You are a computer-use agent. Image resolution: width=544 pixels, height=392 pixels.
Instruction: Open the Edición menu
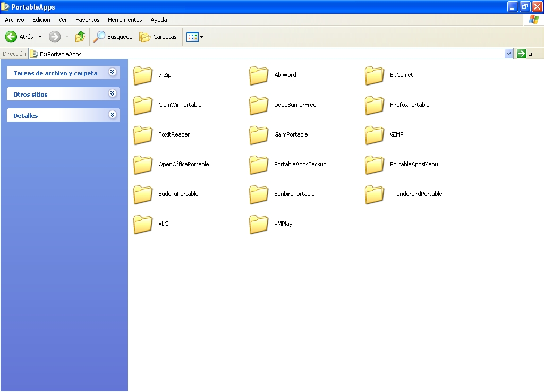(x=41, y=20)
